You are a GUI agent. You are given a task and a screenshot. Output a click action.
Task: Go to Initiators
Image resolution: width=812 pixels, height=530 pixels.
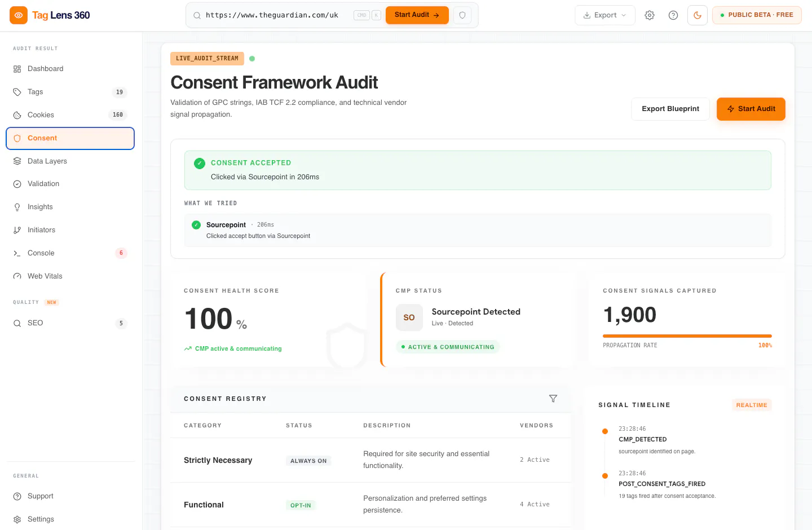(x=70, y=230)
